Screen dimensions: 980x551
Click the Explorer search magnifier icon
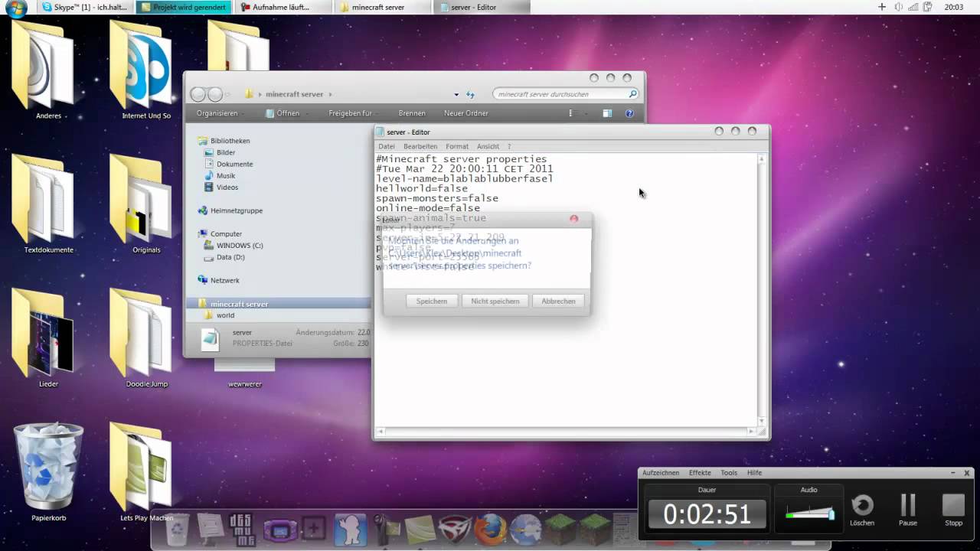633,94
